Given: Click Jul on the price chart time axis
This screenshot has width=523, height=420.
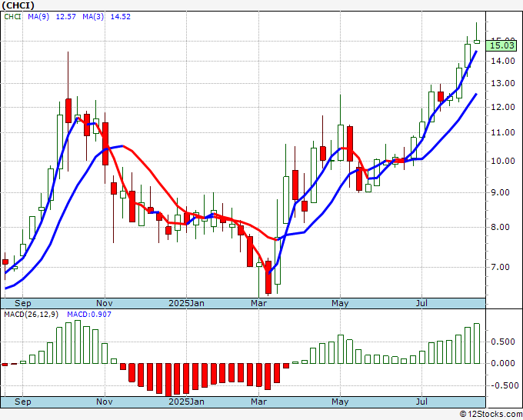Looking at the screenshot, I should click(422, 303).
